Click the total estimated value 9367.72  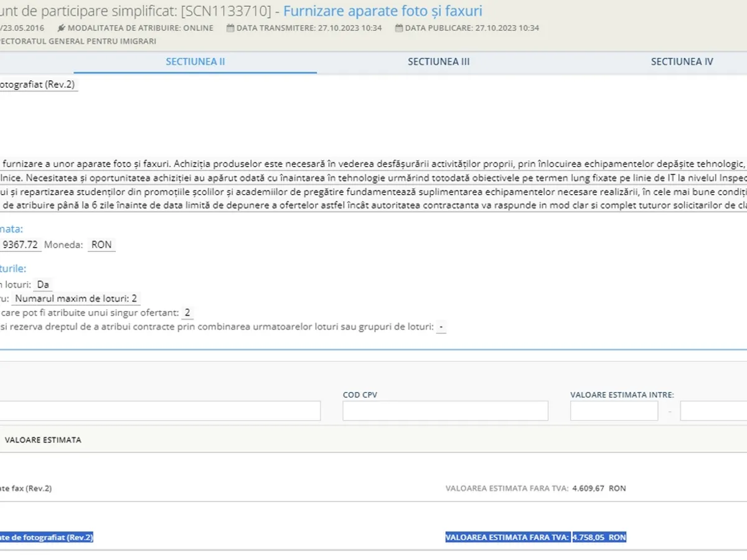point(21,245)
